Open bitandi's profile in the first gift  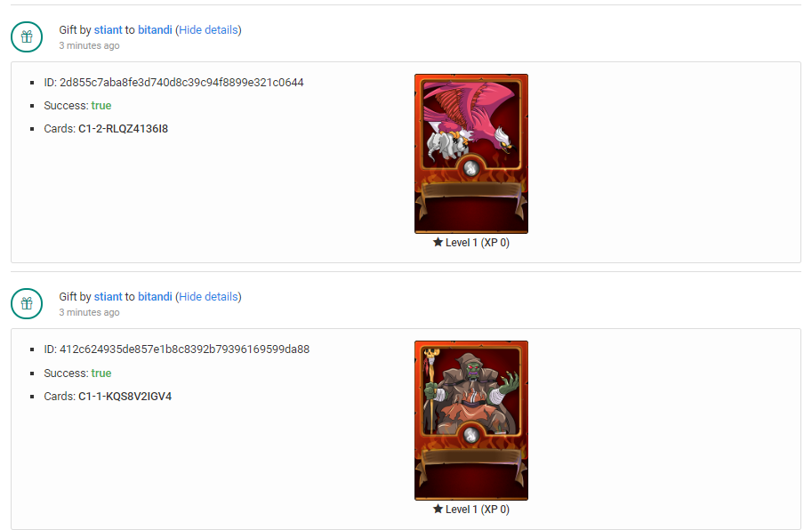tap(155, 30)
